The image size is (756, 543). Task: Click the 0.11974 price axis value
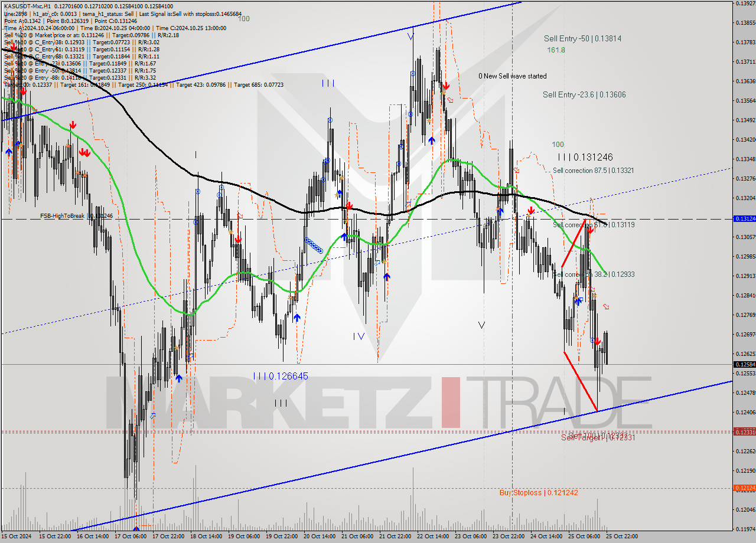[745, 529]
